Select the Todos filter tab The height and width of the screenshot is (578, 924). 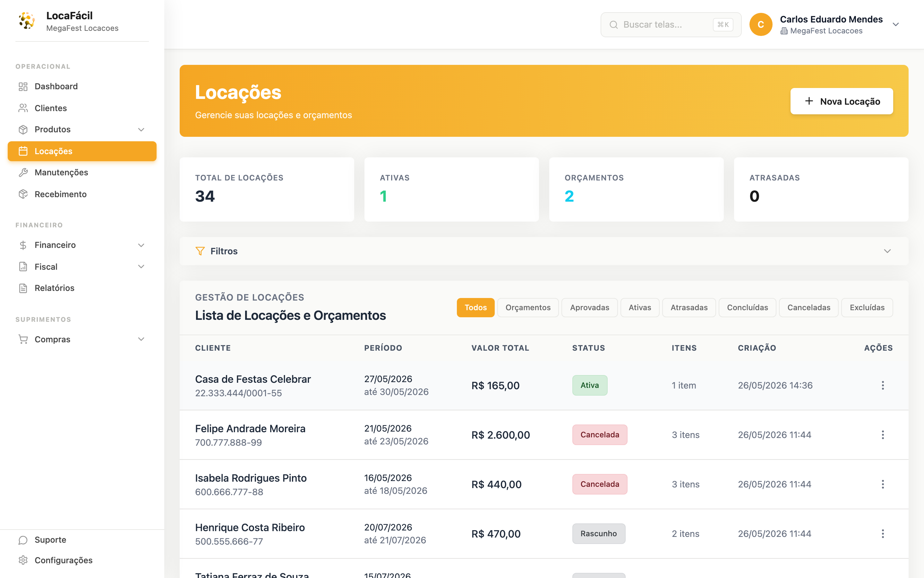coord(476,308)
